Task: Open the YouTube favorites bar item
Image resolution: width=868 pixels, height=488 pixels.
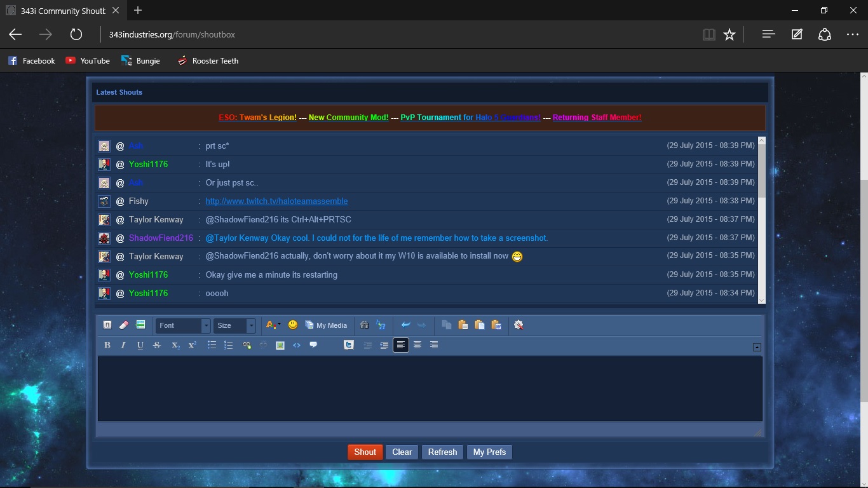Action: (x=88, y=61)
